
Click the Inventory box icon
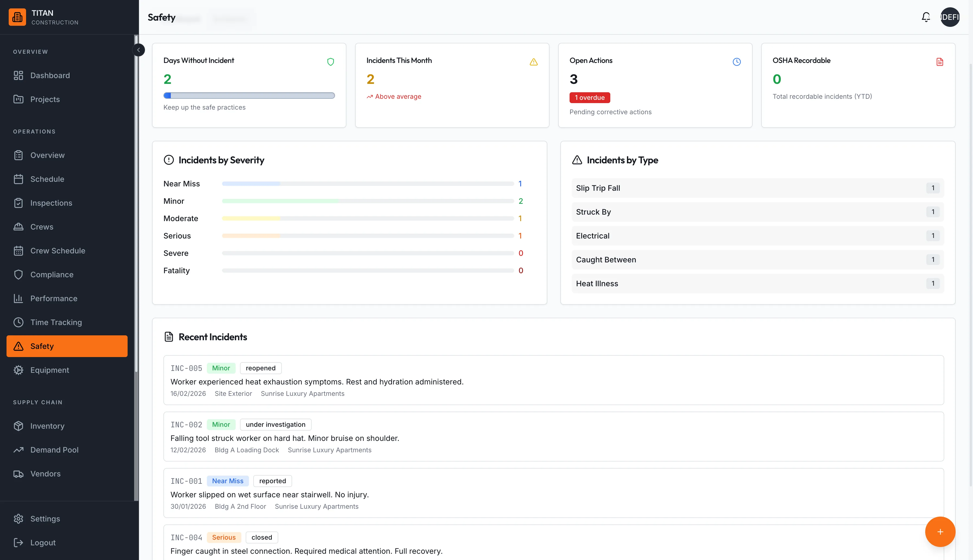point(18,426)
